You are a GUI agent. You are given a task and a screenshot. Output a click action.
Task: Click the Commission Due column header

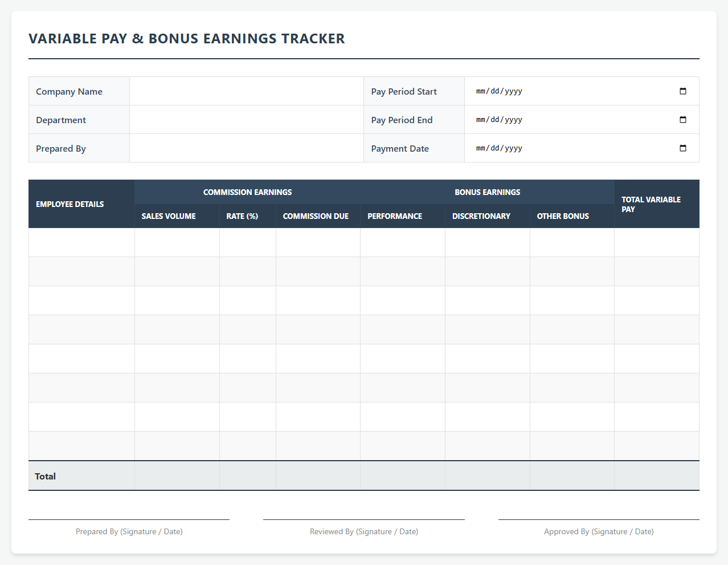318,216
